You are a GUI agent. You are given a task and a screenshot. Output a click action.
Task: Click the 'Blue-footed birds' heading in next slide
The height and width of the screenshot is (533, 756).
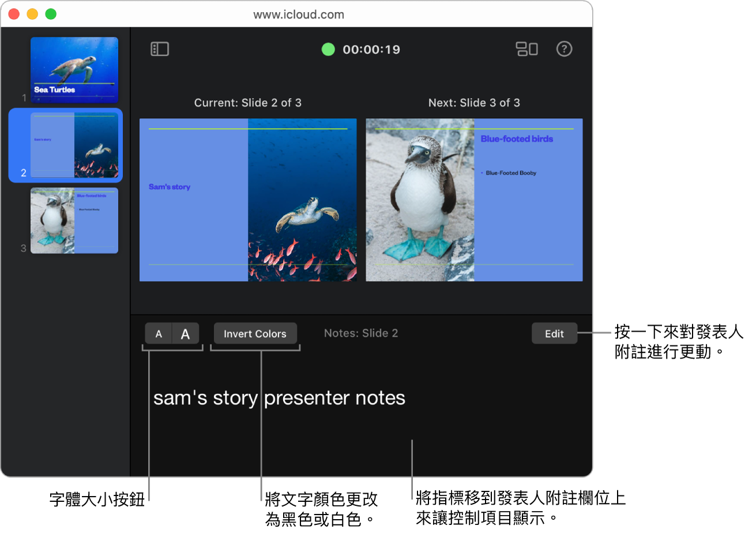517,138
